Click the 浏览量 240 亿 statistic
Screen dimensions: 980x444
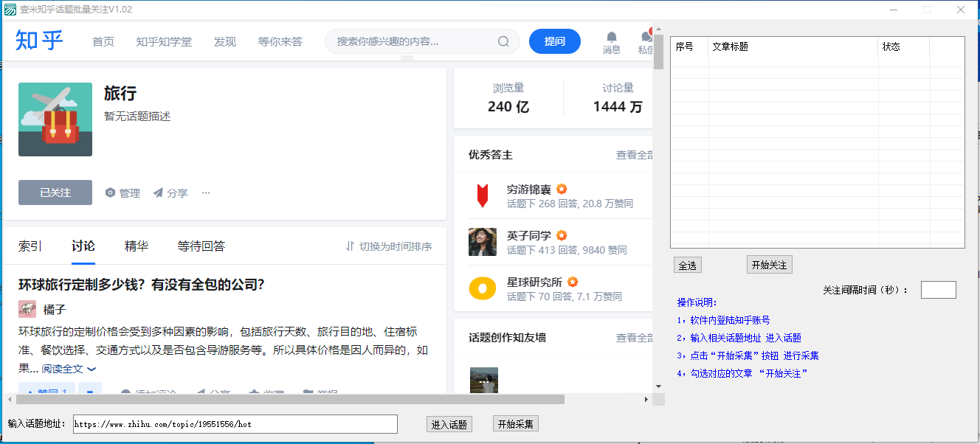click(508, 98)
